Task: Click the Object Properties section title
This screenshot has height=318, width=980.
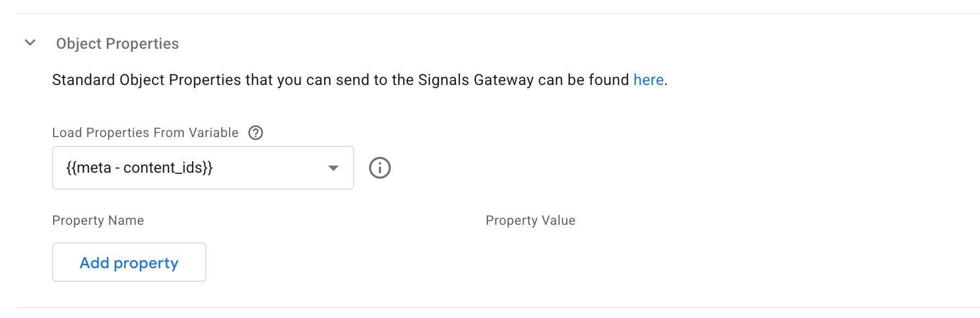Action: pos(117,44)
